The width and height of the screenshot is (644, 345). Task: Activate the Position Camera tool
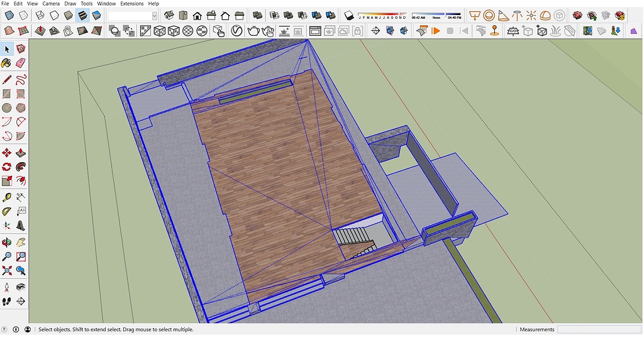[x=7, y=287]
